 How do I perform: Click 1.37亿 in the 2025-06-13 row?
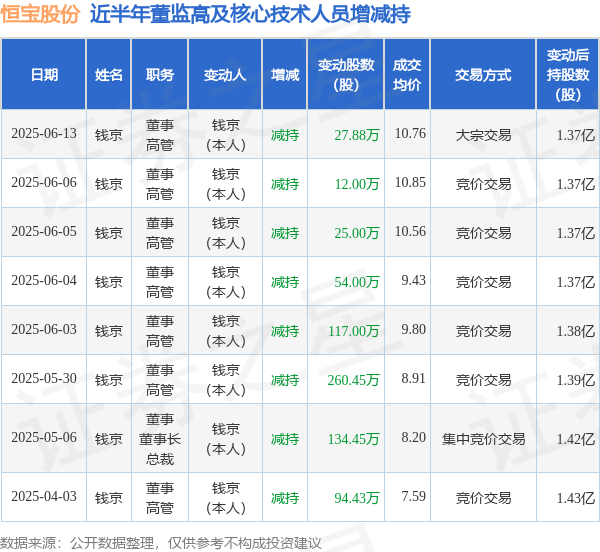coord(576,135)
